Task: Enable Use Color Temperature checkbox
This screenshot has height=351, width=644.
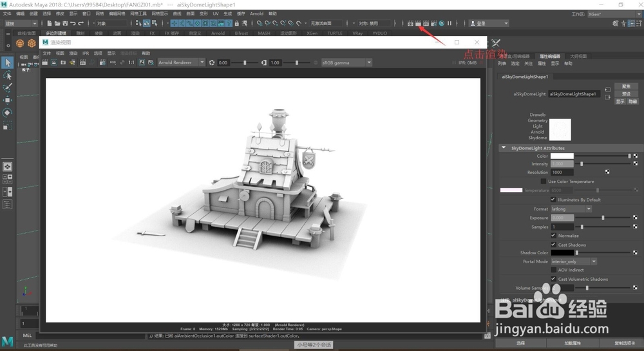Action: [544, 181]
